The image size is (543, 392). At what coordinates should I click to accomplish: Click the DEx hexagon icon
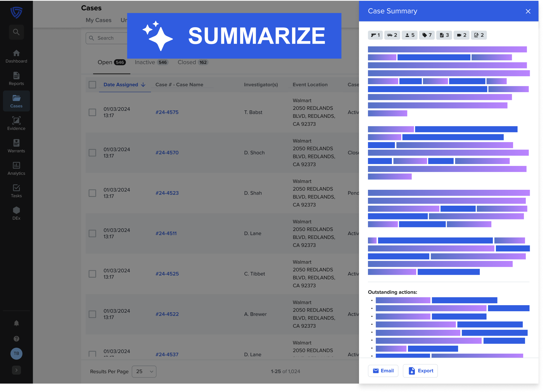16,210
